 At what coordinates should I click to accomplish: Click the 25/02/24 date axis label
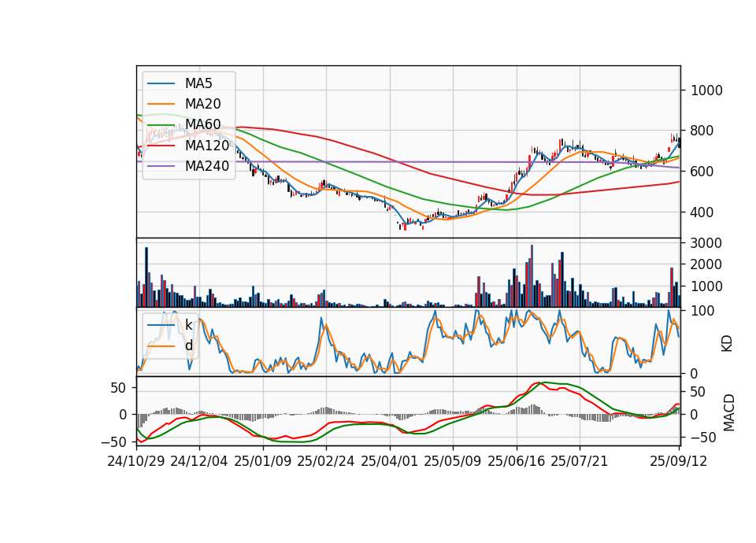[x=326, y=461]
